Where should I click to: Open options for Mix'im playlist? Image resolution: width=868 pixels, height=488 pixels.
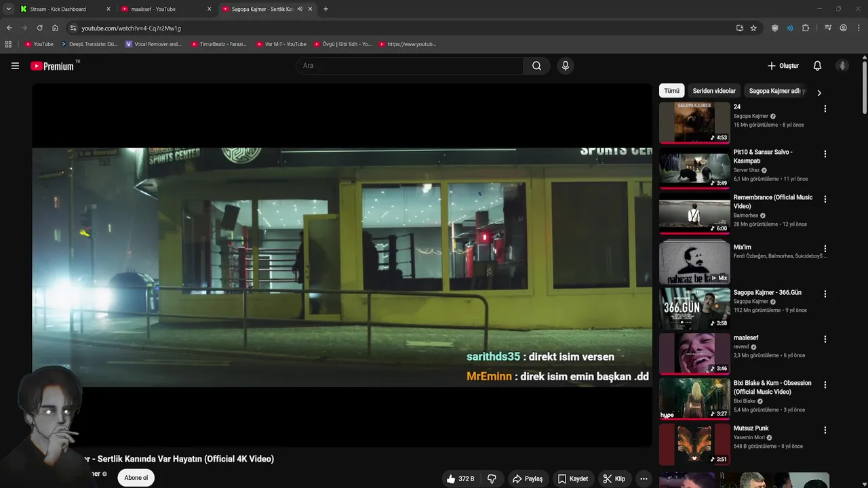pos(825,249)
